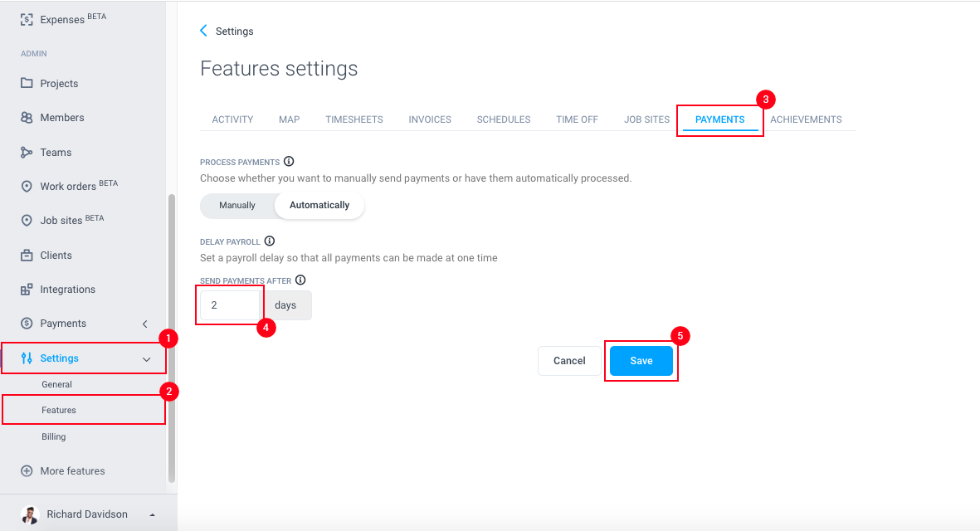
Task: Open Richard Davidson user menu arrow
Action: click(152, 515)
